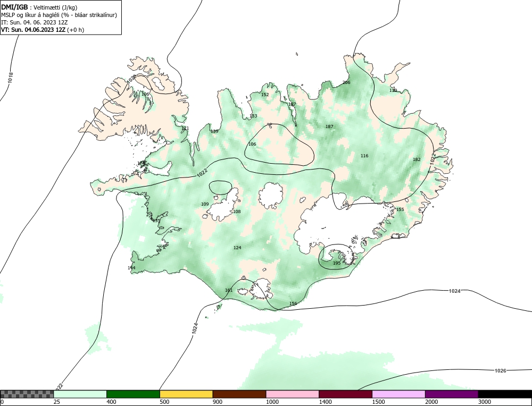Click the 152 map value
The width and height of the screenshot is (532, 406).
click(x=265, y=95)
